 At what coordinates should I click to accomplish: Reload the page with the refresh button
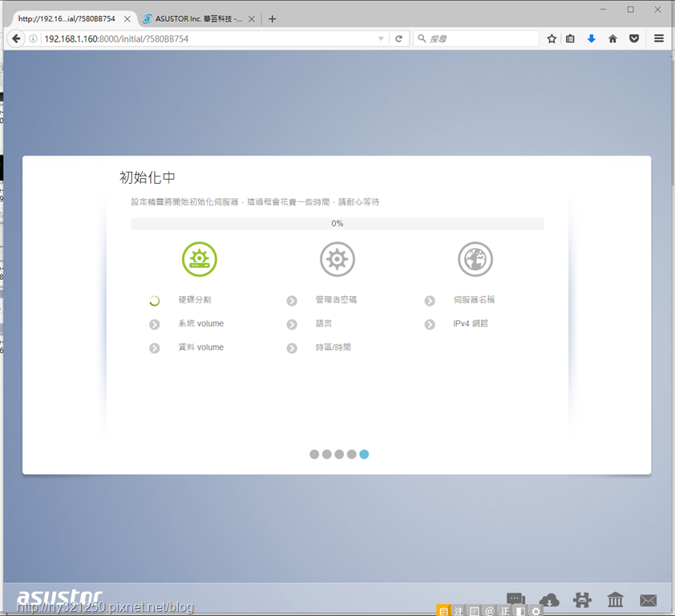point(398,38)
